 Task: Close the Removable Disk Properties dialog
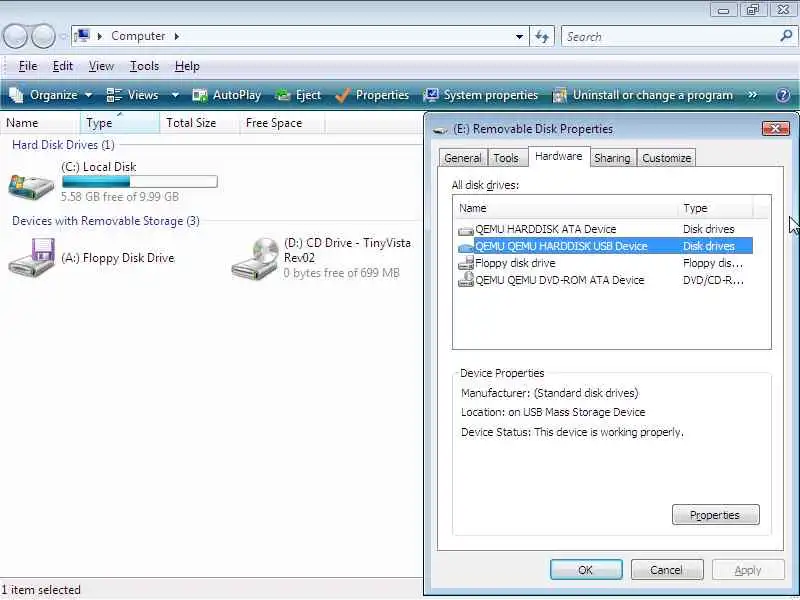click(776, 129)
